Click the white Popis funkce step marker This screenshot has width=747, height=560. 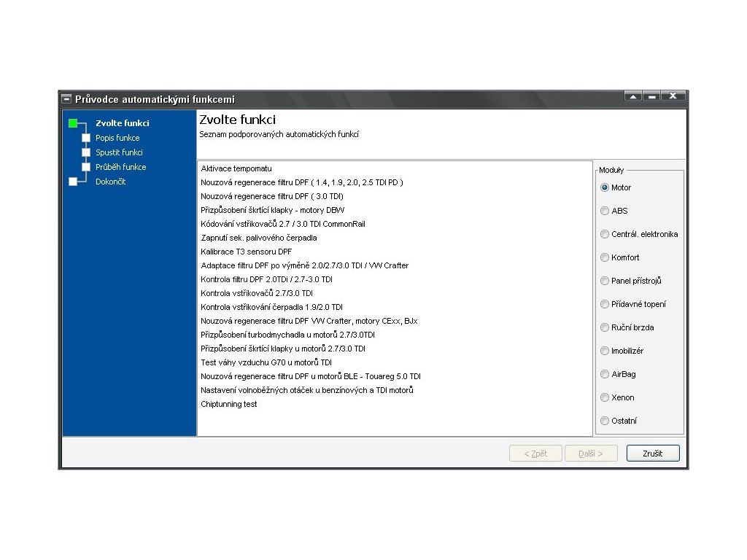click(x=86, y=138)
